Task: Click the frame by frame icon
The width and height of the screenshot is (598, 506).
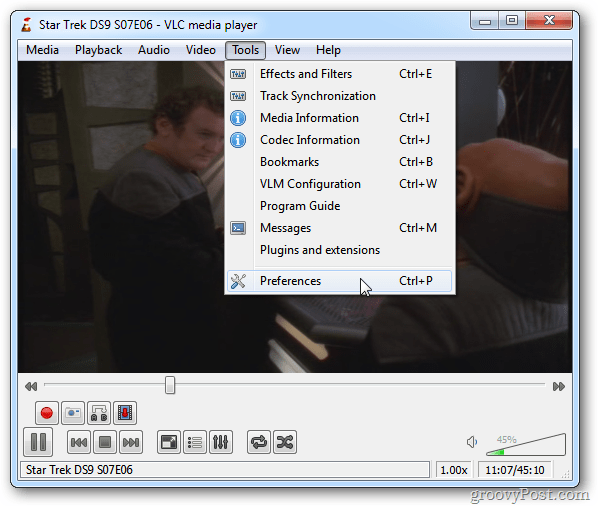Action: click(x=125, y=413)
